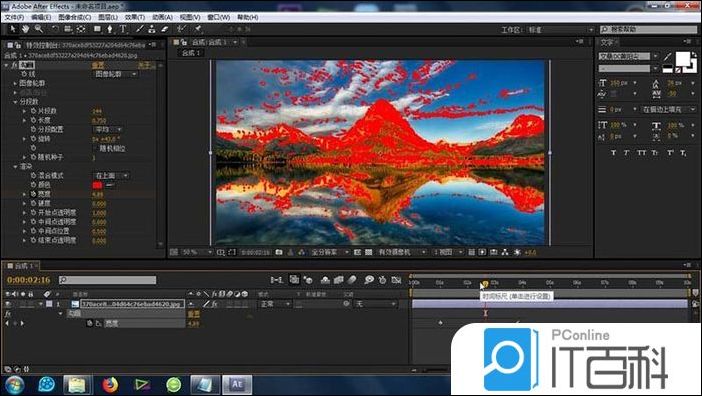Click the After Effects taskbar button
The image size is (702, 396).
tap(237, 385)
